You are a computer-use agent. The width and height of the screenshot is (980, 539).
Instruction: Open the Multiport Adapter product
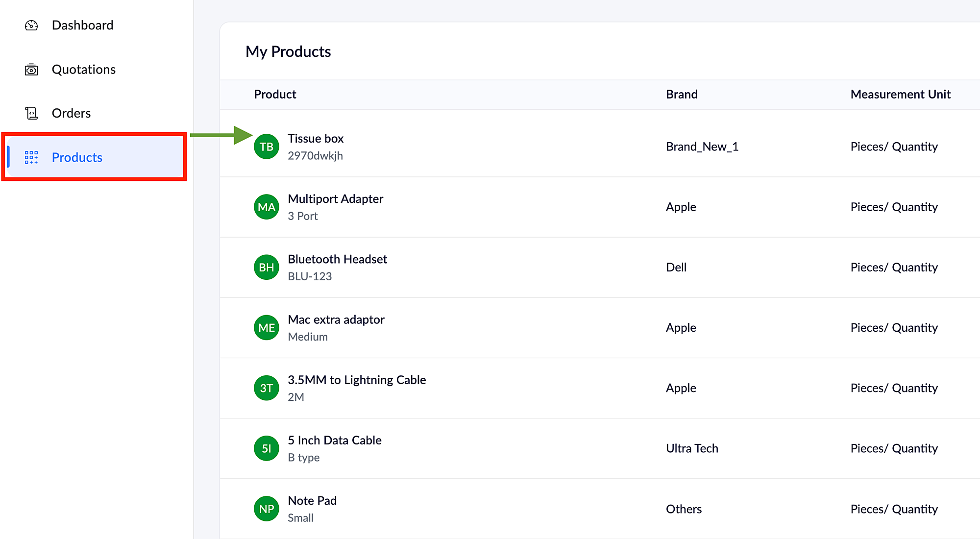coord(335,199)
